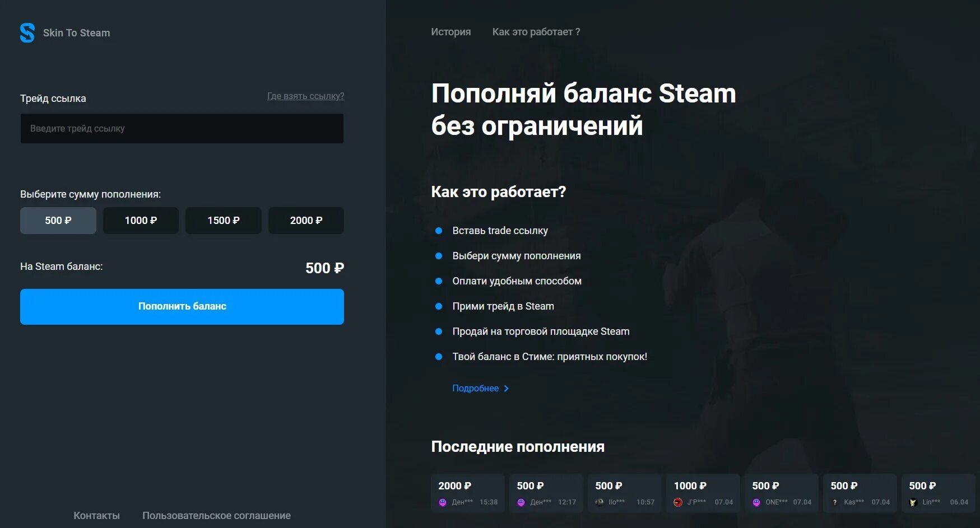Viewport: 980px width, 528px height.
Task: Click the 06.04 date on Lin*** card
Action: (x=959, y=502)
